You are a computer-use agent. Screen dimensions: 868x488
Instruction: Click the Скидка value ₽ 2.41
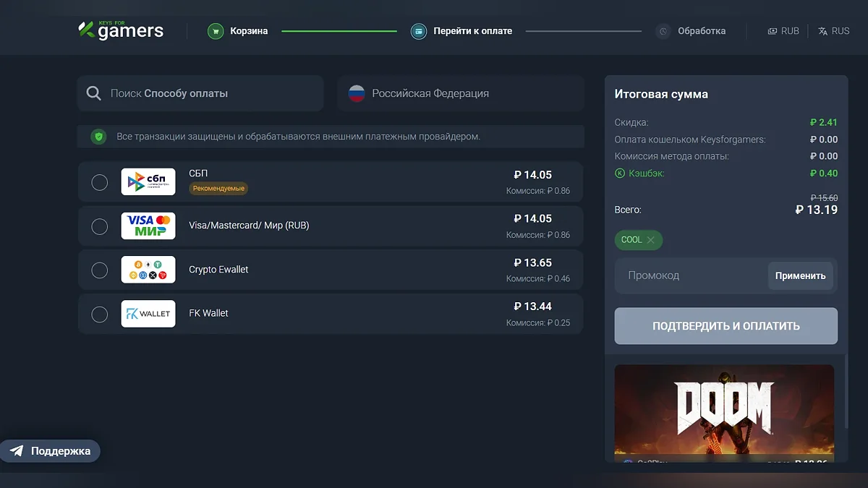(x=824, y=122)
